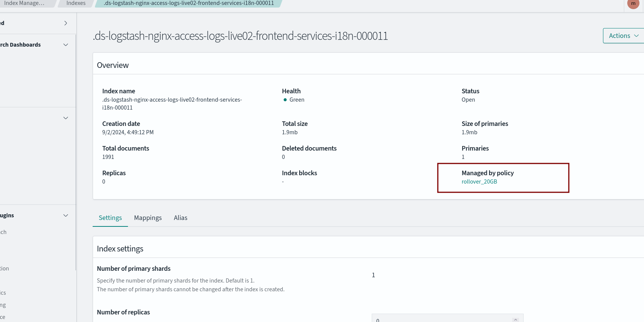Collapse the unlabeled middle sidebar section
644x322 pixels.
click(x=66, y=118)
